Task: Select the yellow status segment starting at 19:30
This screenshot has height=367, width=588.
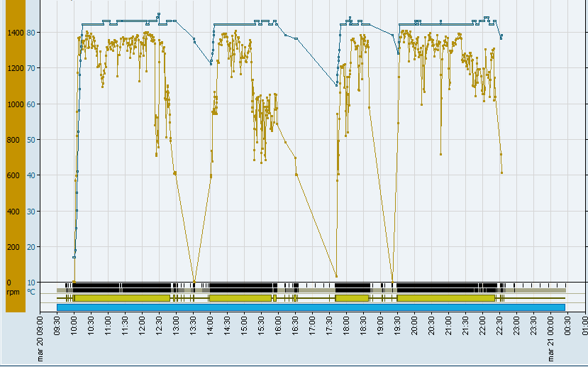Action: 446,298
